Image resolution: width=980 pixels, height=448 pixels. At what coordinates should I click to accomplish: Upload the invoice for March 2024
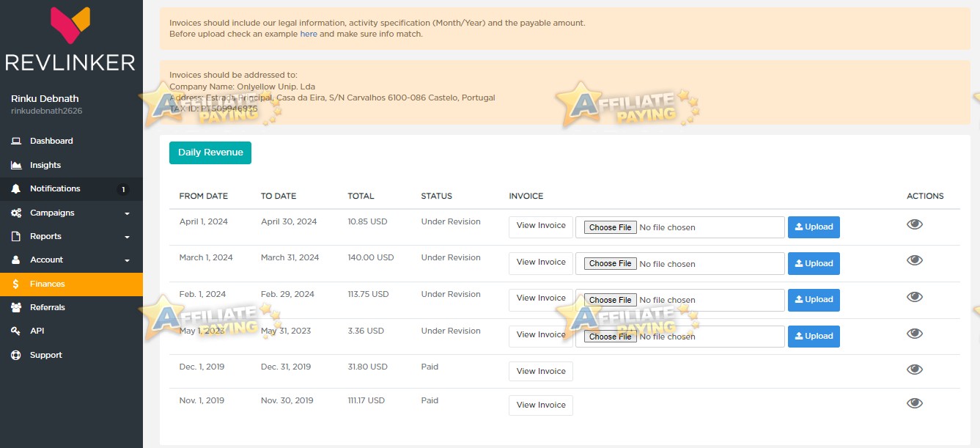(814, 263)
